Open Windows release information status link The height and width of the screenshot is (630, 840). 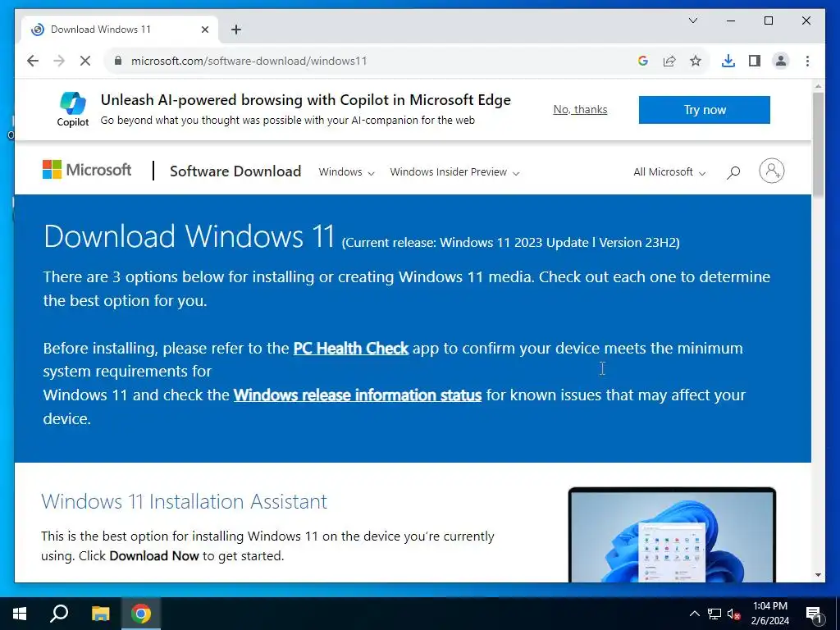pyautogui.click(x=358, y=395)
